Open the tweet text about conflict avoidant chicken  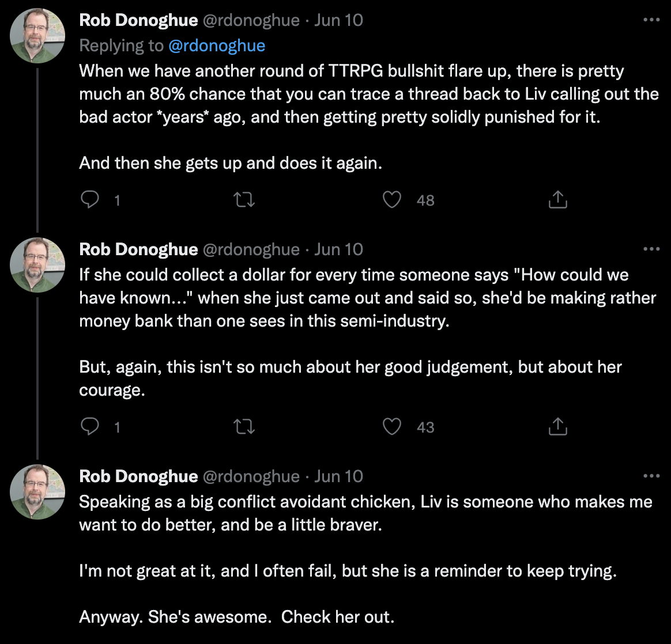(366, 559)
